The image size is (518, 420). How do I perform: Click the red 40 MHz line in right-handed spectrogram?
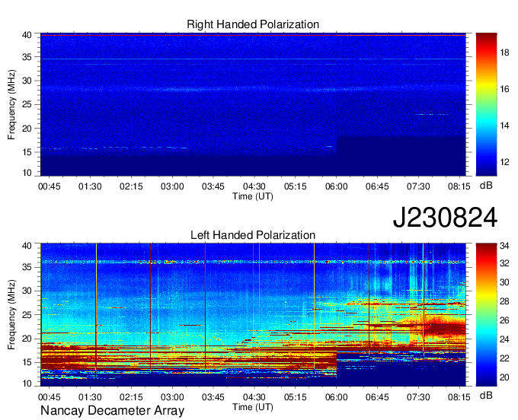click(x=253, y=35)
